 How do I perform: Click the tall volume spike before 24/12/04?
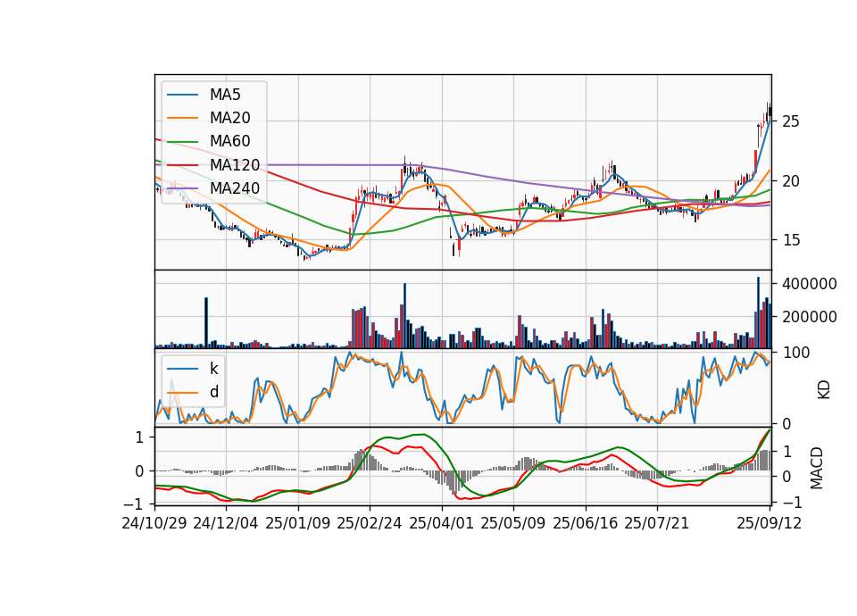tap(206, 323)
